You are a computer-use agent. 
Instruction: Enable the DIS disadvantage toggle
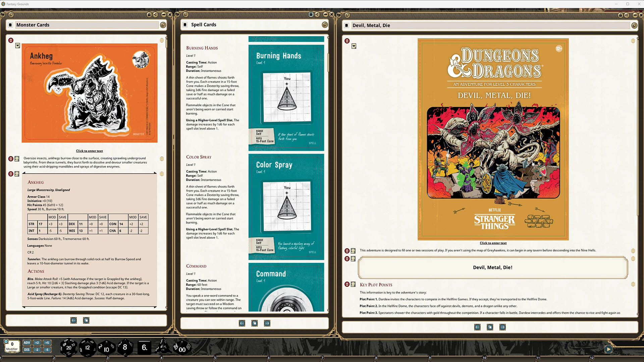(26, 350)
